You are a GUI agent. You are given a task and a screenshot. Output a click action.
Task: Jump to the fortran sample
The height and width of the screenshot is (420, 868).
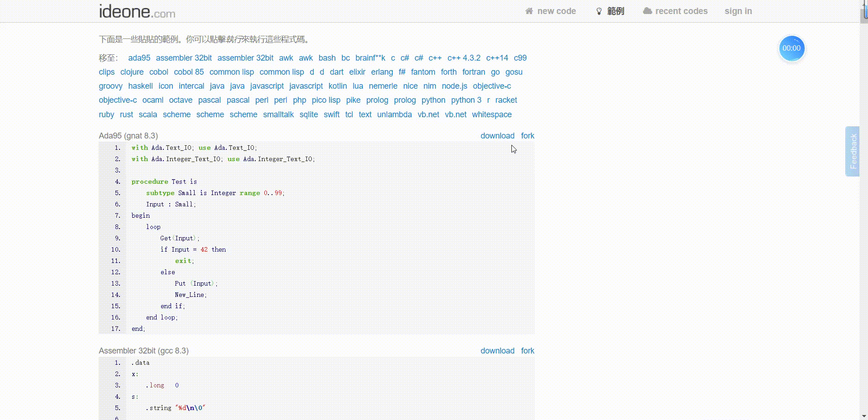coord(473,72)
